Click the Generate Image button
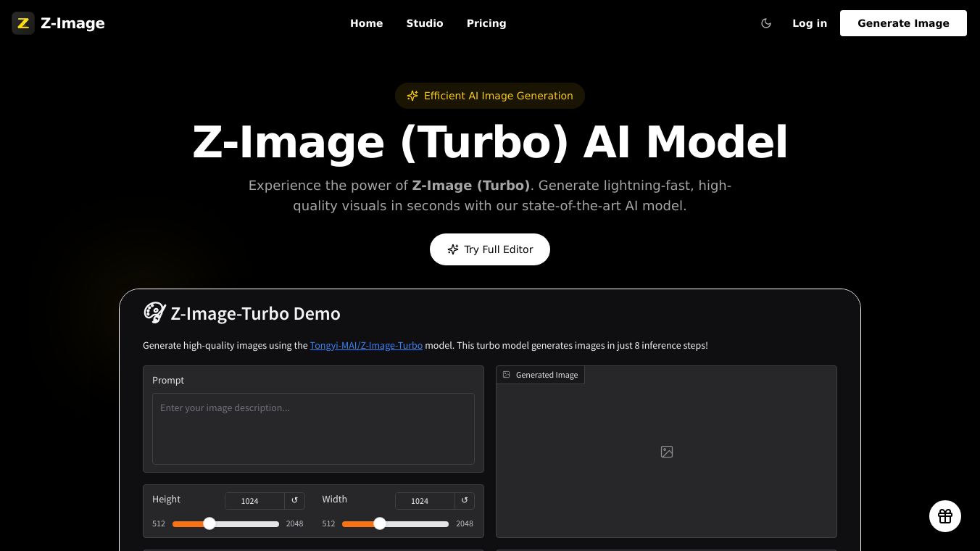Image resolution: width=980 pixels, height=551 pixels. pos(903,23)
